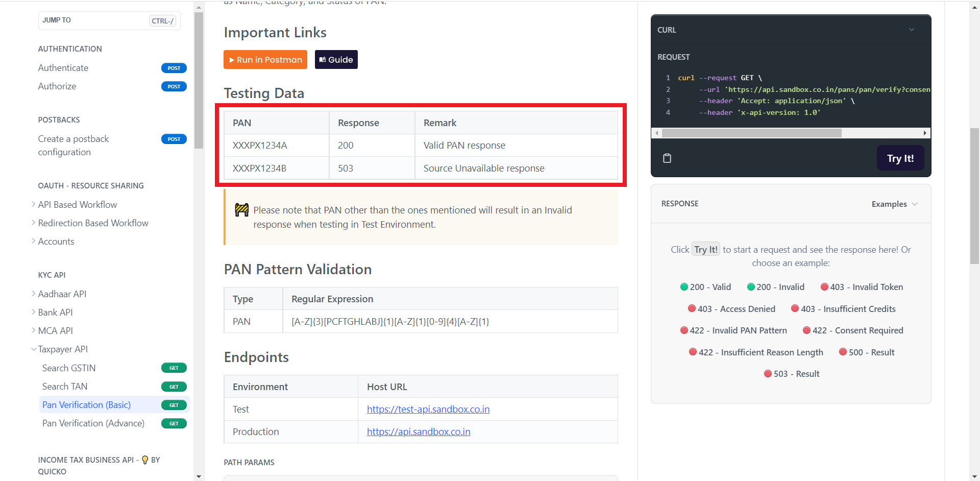Viewport: 980px width, 481px height.
Task: Expand the MCA API group
Action: click(x=34, y=330)
